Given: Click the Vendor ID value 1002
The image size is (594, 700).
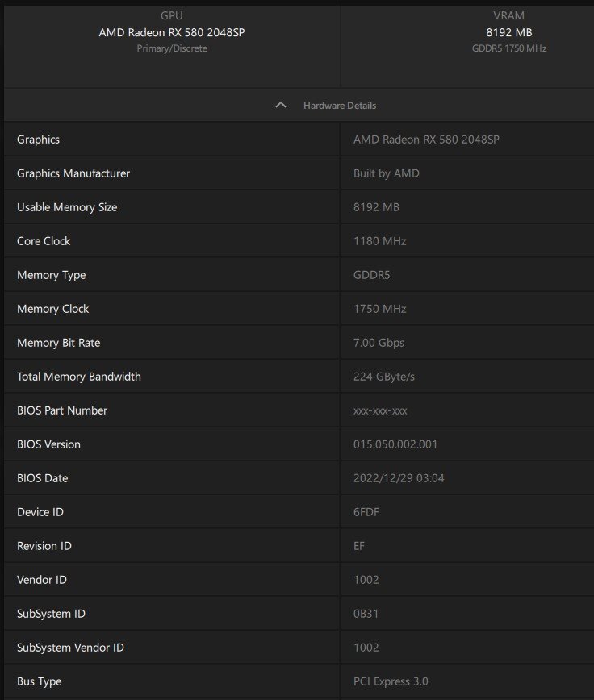Looking at the screenshot, I should (x=366, y=581).
